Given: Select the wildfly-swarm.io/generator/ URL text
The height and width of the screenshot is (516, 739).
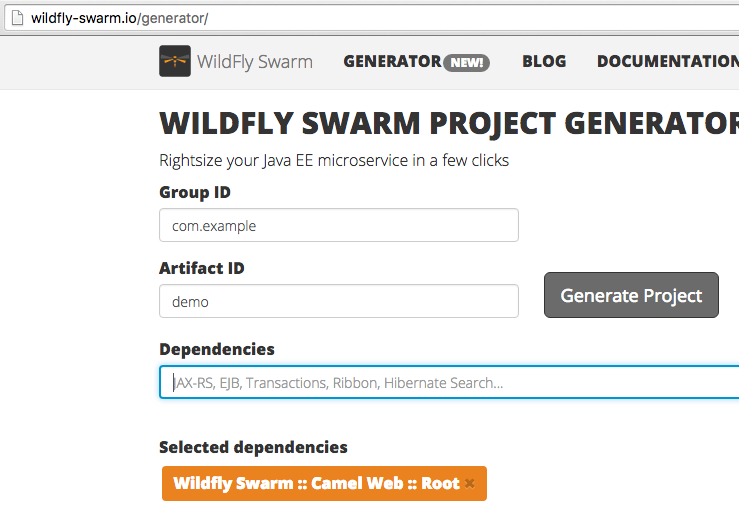Looking at the screenshot, I should coord(120,18).
